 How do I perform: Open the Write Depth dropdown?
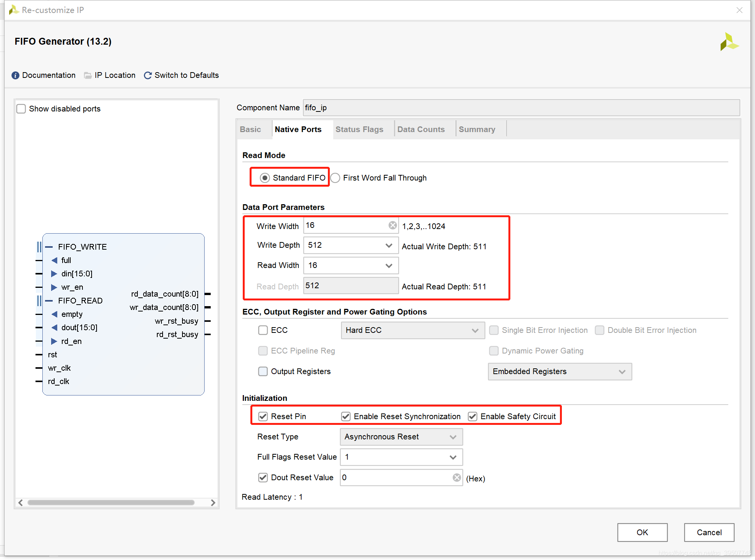389,245
